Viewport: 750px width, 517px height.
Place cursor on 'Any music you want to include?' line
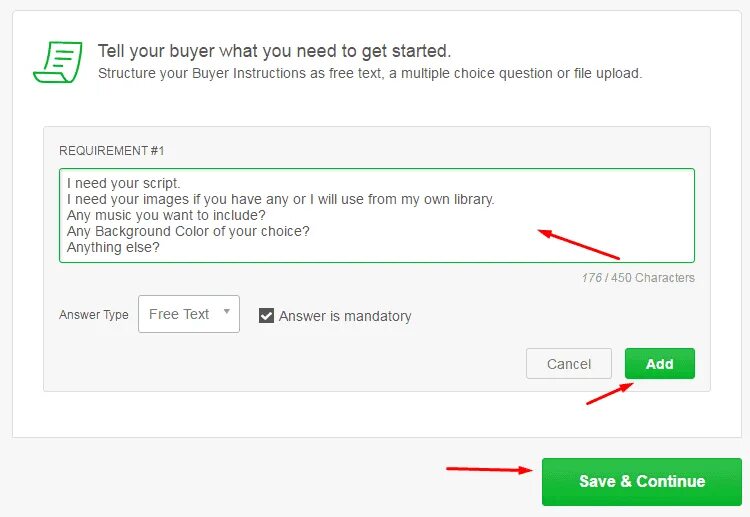pos(166,215)
